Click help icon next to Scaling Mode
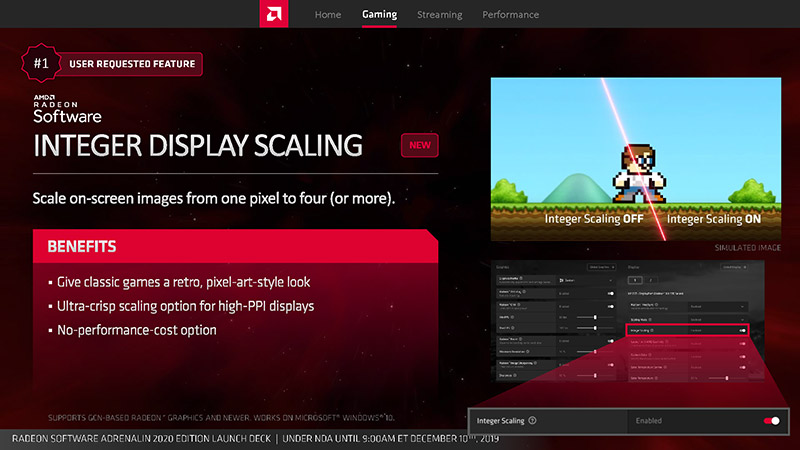Image resolution: width=800 pixels, height=450 pixels. pos(650,319)
